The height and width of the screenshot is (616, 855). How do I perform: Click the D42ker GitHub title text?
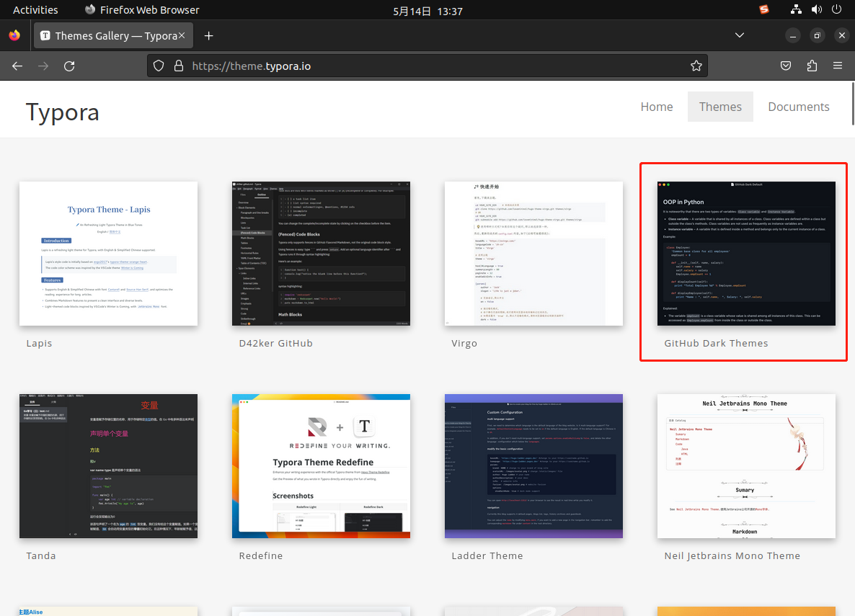tap(276, 343)
